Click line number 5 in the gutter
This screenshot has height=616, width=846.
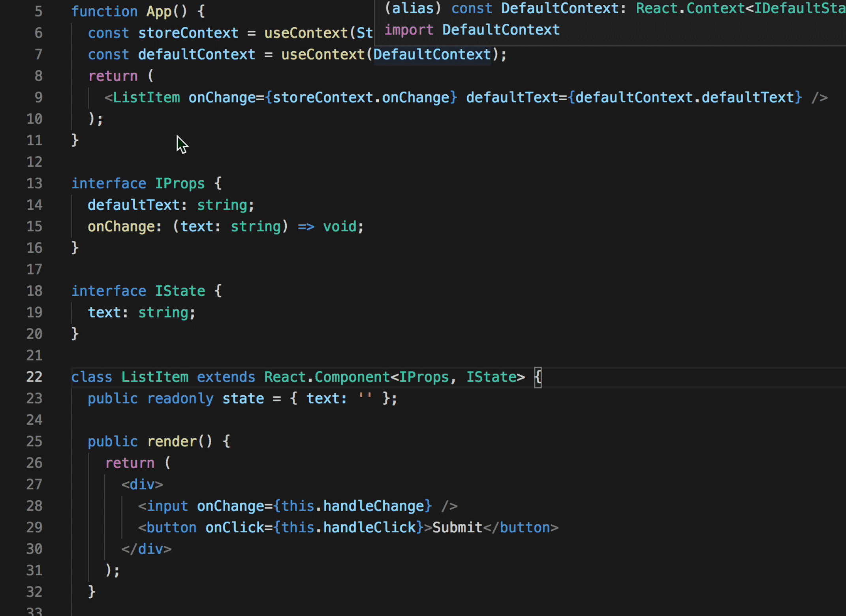click(x=38, y=11)
